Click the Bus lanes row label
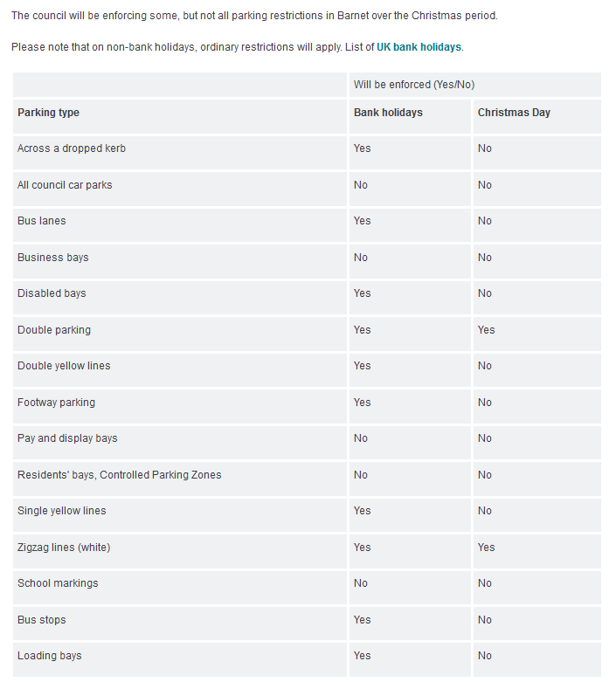This screenshot has width=616, height=682. click(x=41, y=221)
